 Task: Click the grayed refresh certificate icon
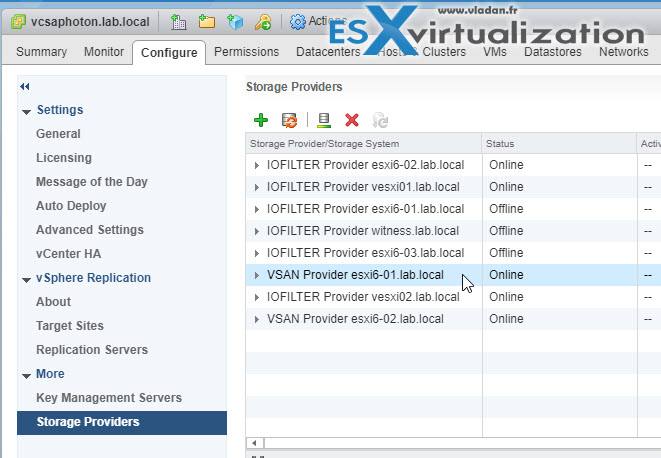pos(380,120)
